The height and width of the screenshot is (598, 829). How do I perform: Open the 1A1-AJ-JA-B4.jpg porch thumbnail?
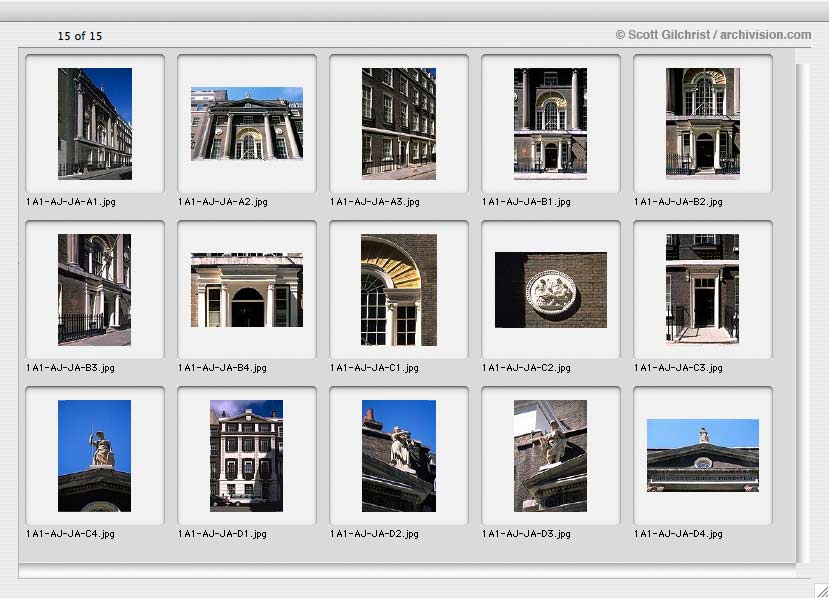click(x=247, y=290)
